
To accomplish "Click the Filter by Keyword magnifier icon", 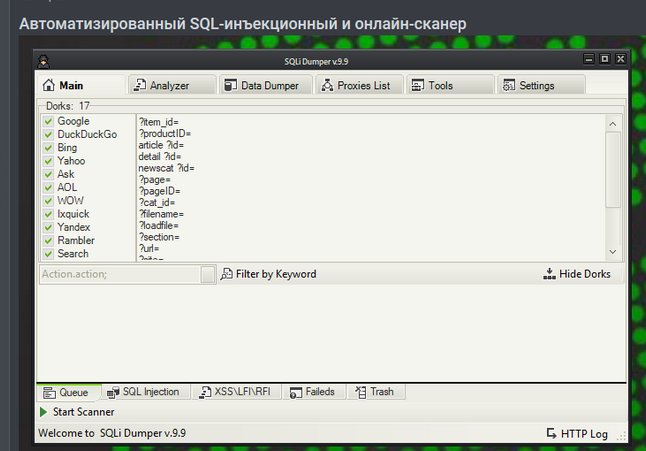I will (x=226, y=274).
